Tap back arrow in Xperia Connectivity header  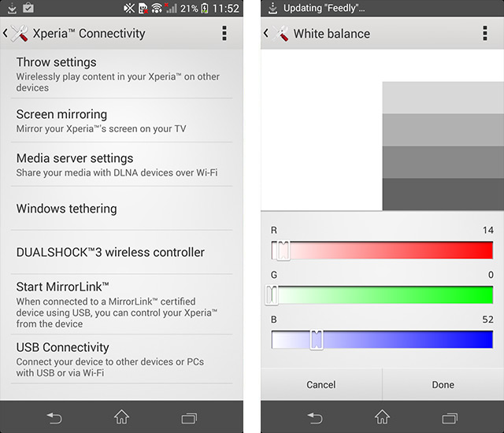coord(6,33)
